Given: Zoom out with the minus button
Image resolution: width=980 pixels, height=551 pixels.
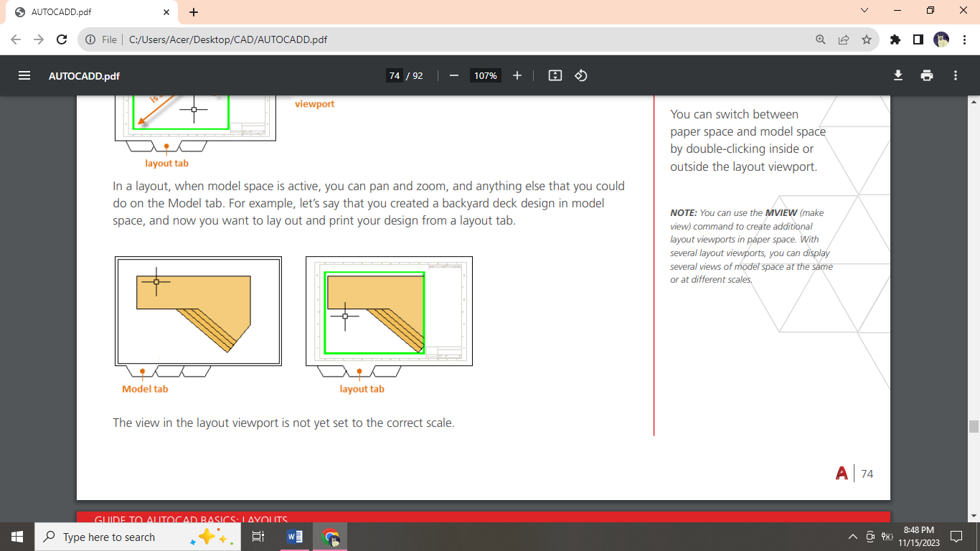Looking at the screenshot, I should (453, 75).
